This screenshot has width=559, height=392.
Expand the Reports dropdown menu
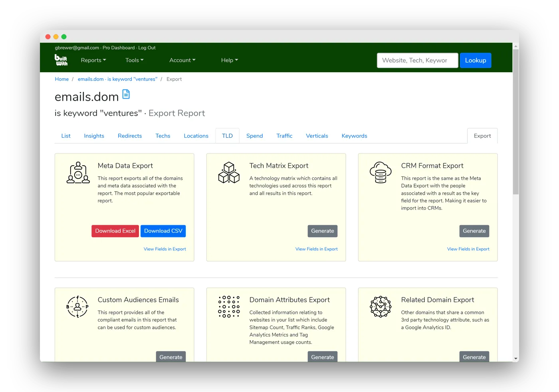tap(93, 60)
